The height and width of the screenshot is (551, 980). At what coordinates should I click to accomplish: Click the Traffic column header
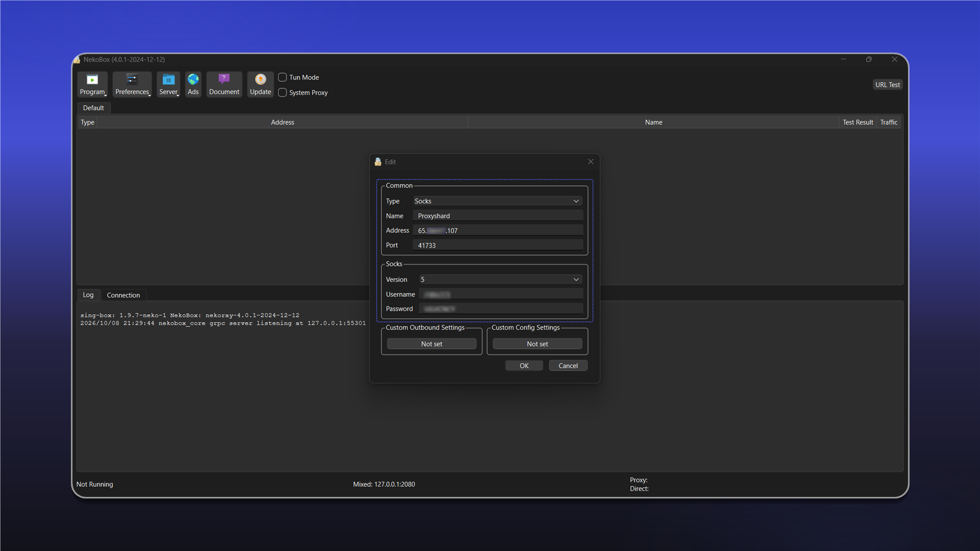[x=889, y=122]
